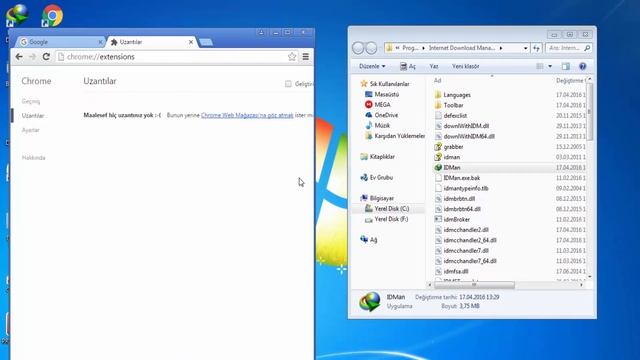640x360 pixels.
Task: Select Kitaplıklar in navigation pane
Action: click(378, 157)
